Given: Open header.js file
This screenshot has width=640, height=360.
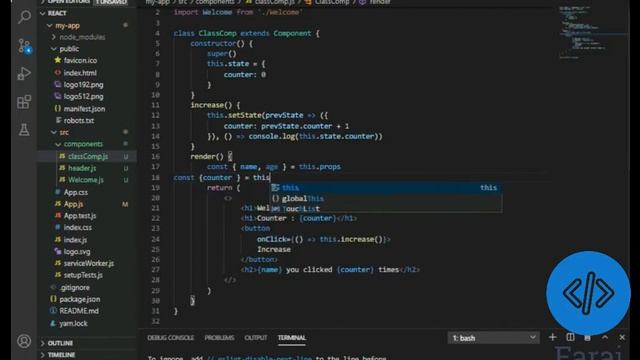Looking at the screenshot, I should tap(82, 168).
